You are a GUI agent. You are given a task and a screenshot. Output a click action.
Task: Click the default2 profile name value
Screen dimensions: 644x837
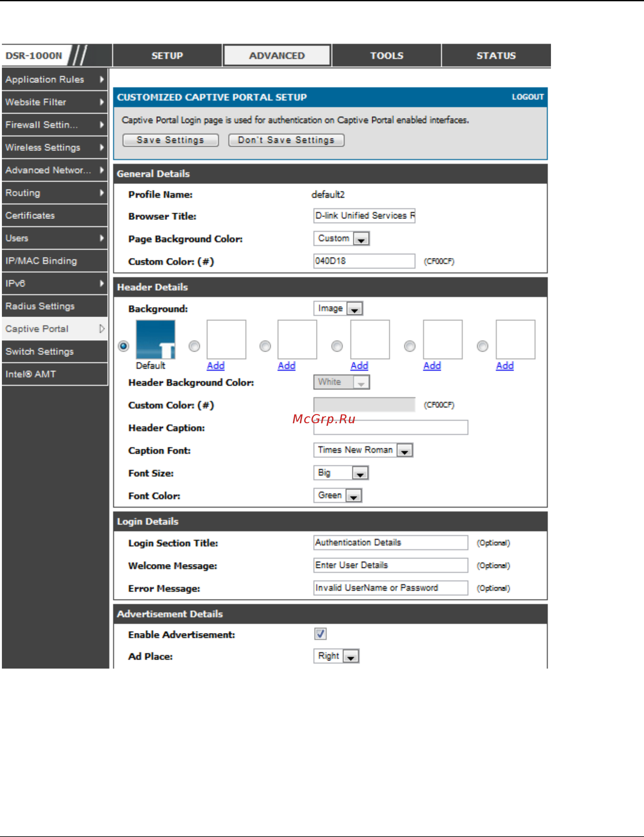coord(328,195)
